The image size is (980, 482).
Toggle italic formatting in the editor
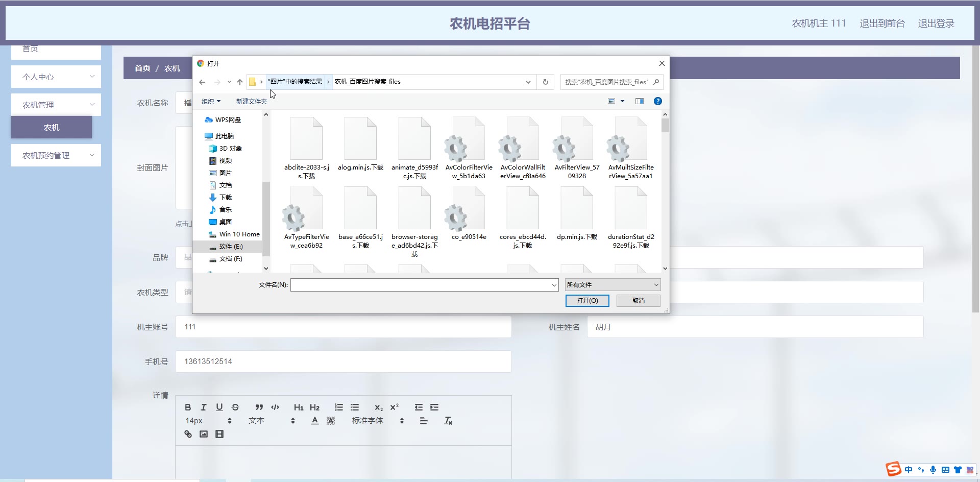pos(204,407)
